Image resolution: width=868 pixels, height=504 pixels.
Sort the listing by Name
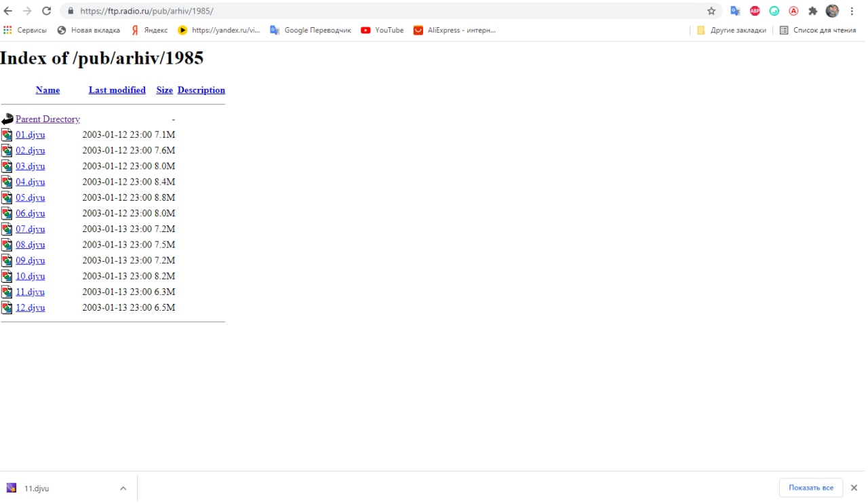[47, 90]
